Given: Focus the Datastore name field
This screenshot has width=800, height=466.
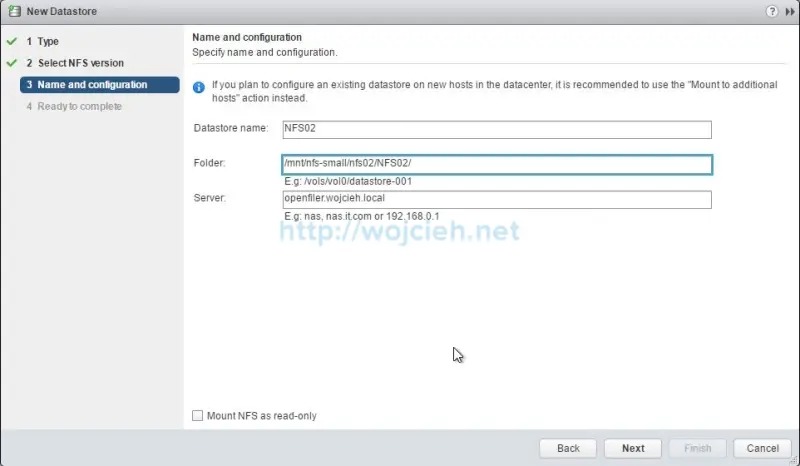Looking at the screenshot, I should tap(497, 130).
